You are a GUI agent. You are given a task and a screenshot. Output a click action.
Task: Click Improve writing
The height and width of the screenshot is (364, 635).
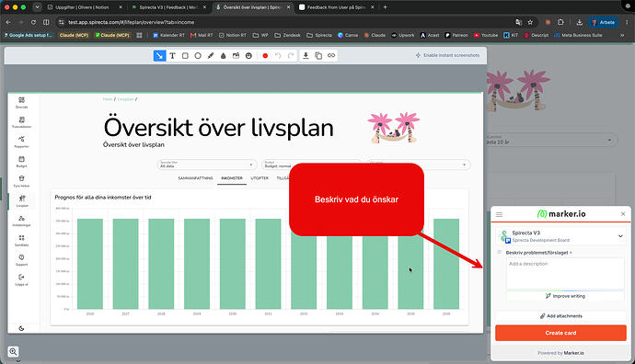pyautogui.click(x=565, y=296)
